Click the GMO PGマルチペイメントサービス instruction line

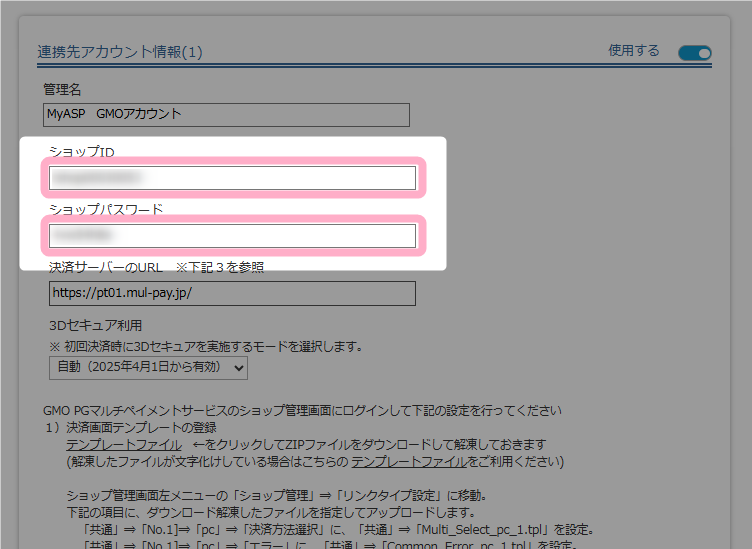[x=302, y=410]
